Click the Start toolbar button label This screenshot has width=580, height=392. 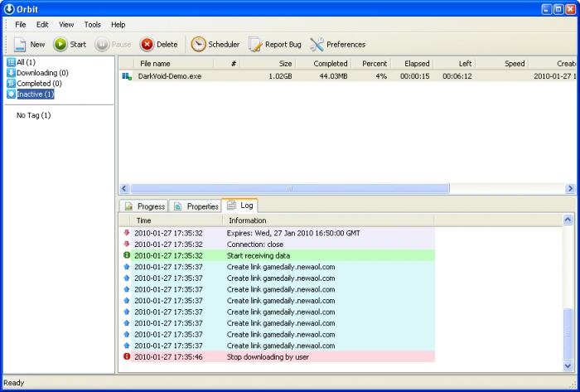click(78, 45)
